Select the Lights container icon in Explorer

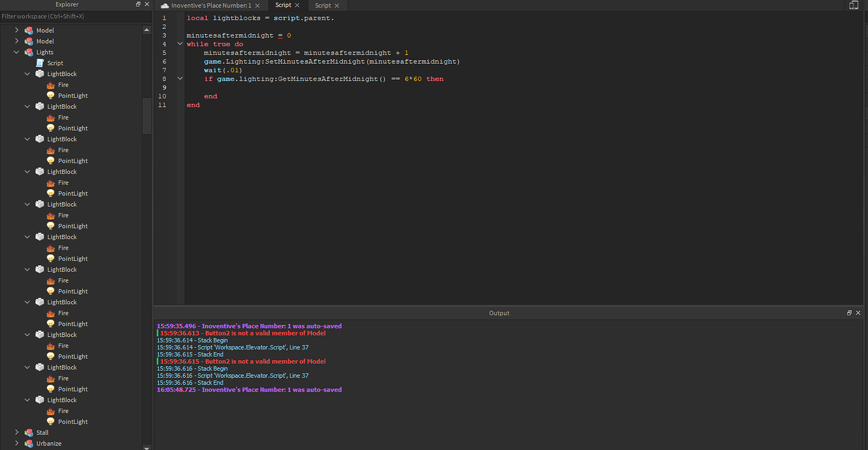point(30,52)
